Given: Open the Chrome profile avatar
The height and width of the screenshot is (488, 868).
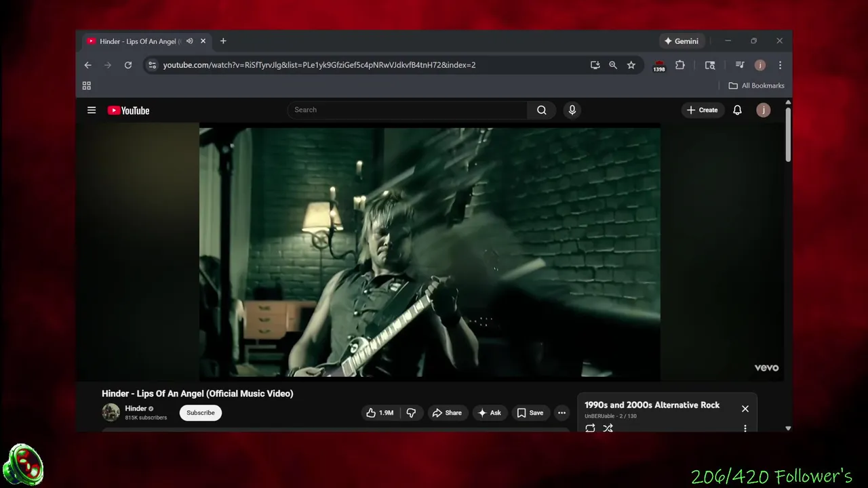Looking at the screenshot, I should pyautogui.click(x=760, y=65).
